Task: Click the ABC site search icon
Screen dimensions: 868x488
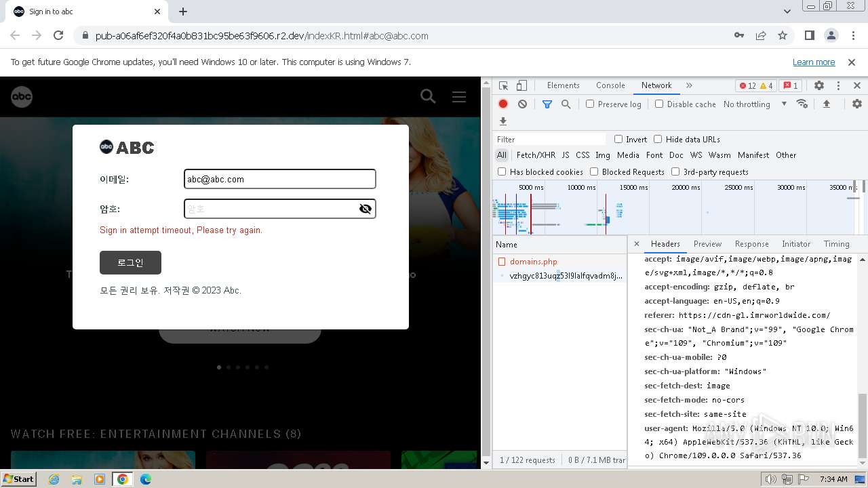Action: 428,96
